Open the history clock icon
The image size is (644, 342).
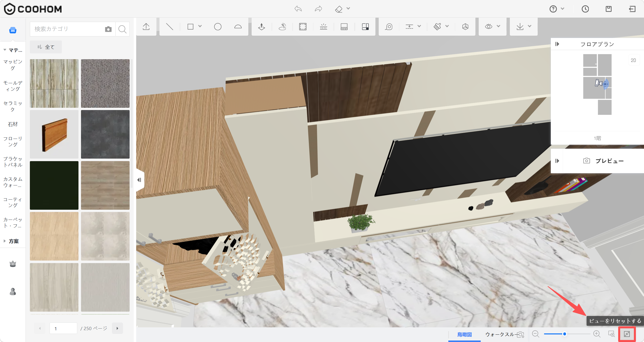pos(585,9)
